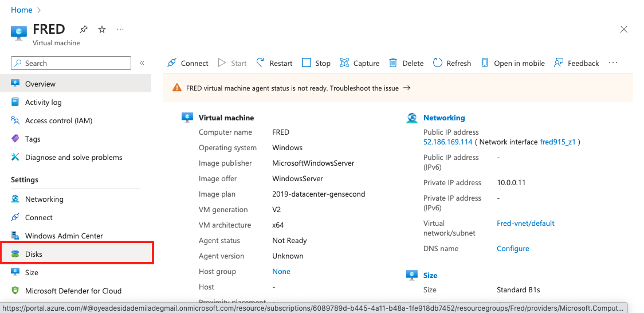Select the MicrosoftWindowsServer image publisher value
This screenshot has width=644, height=313.
(313, 163)
